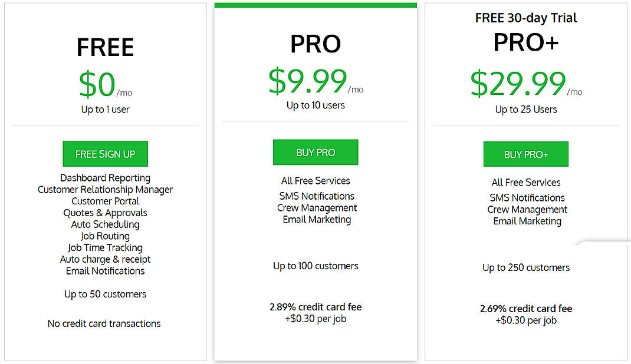Click the FREE SIGN UP button
Image resolution: width=631 pixels, height=364 pixels.
coord(105,153)
